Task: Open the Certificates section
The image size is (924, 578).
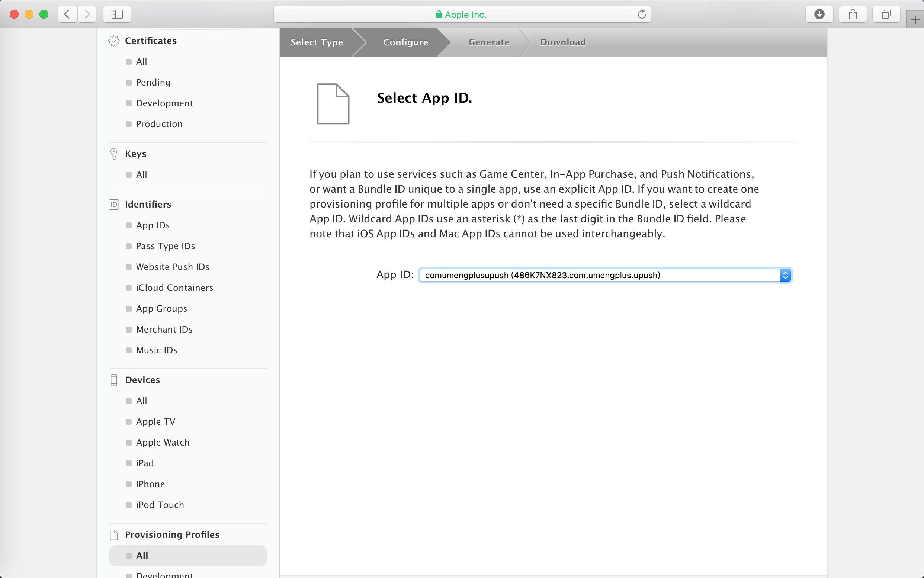Action: [x=151, y=41]
